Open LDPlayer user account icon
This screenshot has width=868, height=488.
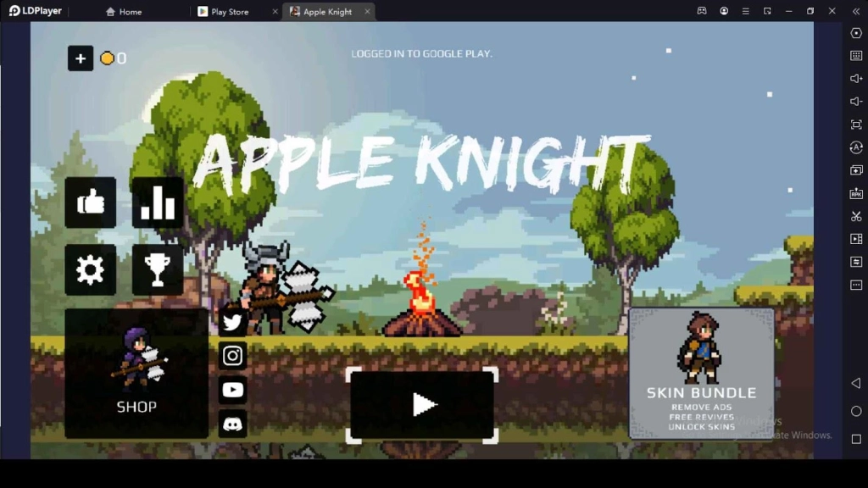click(724, 11)
